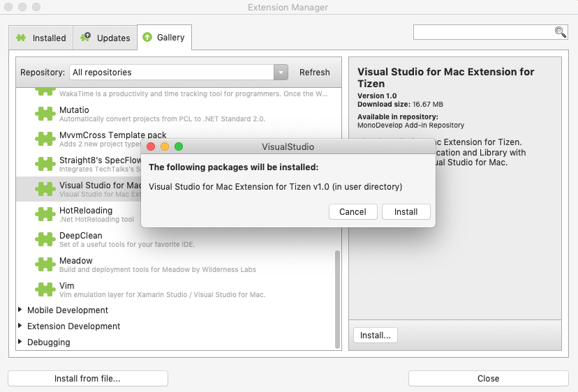The image size is (578, 392).
Task: Switch to the Installed tab
Action: 41,38
